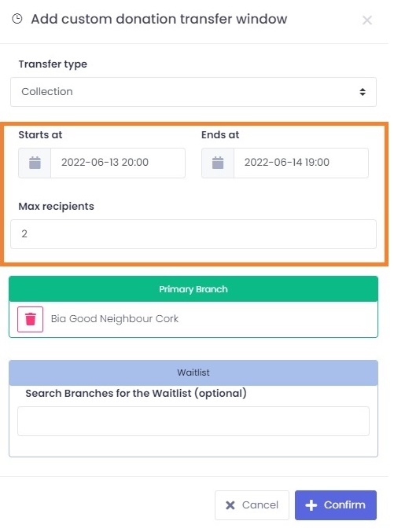Close the custom donation transfer window dialog

tap(366, 20)
